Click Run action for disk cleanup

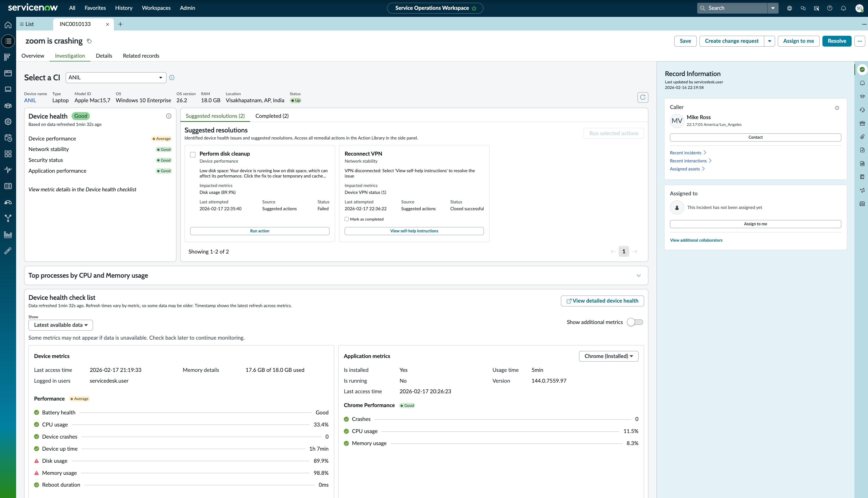click(x=260, y=231)
